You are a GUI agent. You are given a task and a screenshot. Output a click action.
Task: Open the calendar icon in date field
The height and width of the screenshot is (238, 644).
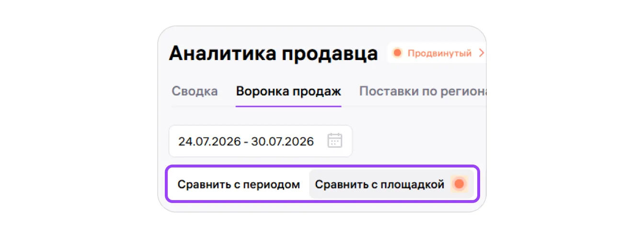point(335,141)
